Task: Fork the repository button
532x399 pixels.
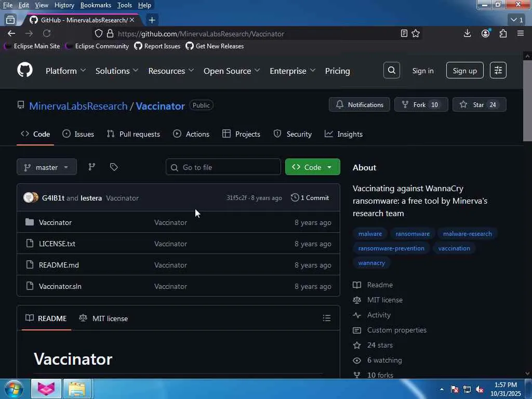Action: (x=421, y=104)
